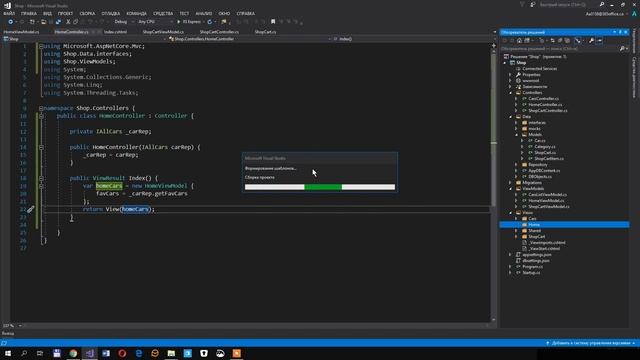
Task: Click Home icon in Solution Explorer toolbar
Action: pyautogui.click(x=519, y=40)
